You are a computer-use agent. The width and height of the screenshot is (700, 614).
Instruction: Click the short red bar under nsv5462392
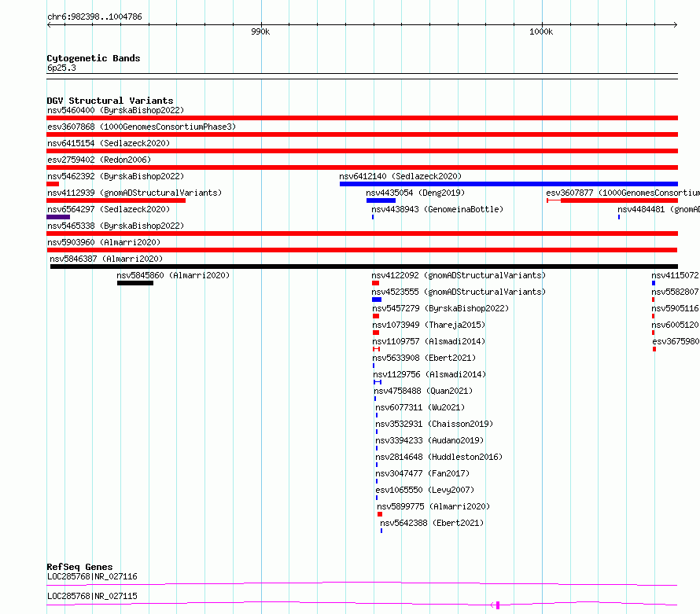coord(53,184)
